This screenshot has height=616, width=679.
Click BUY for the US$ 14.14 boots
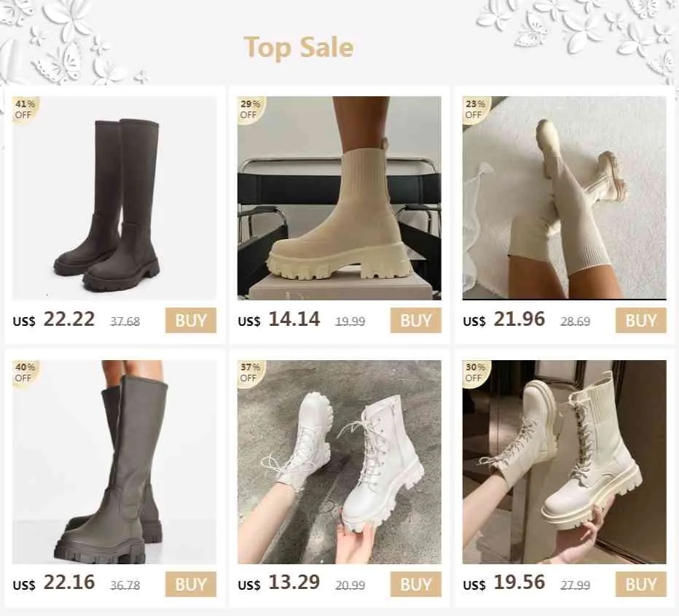[x=416, y=321]
